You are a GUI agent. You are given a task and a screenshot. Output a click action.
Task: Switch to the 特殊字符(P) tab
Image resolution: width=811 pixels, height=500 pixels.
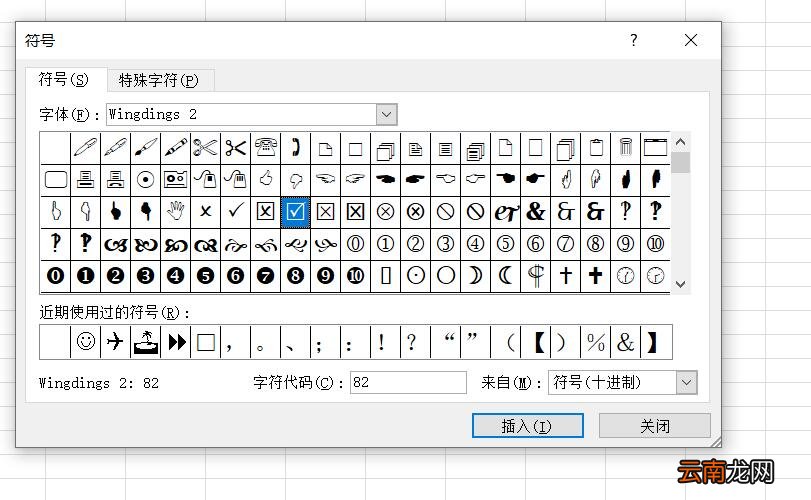(158, 80)
